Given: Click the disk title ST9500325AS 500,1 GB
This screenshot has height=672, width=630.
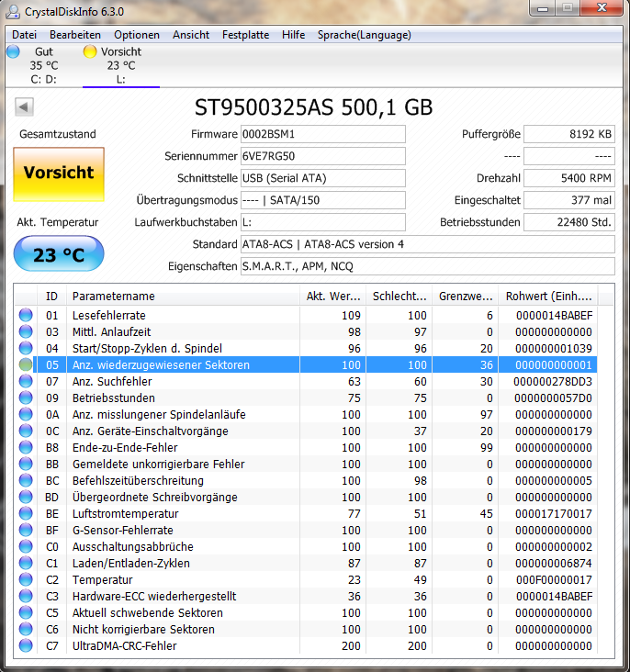Looking at the screenshot, I should [313, 107].
